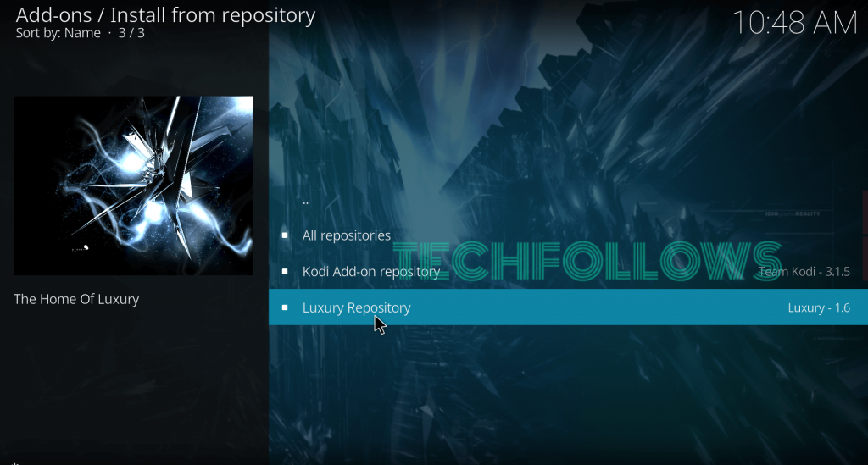Click the bullet icon beside All repositories
Screen dimensions: 868x465
285,235
